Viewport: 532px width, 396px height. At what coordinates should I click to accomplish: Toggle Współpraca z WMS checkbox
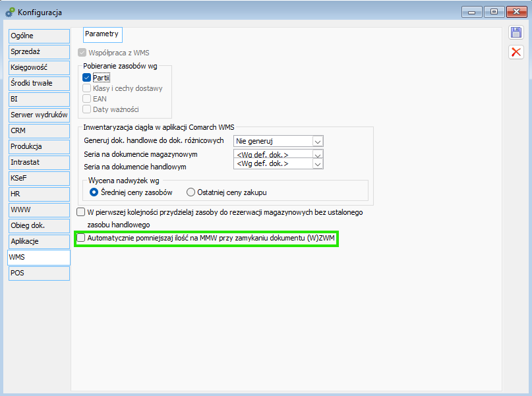coord(82,53)
